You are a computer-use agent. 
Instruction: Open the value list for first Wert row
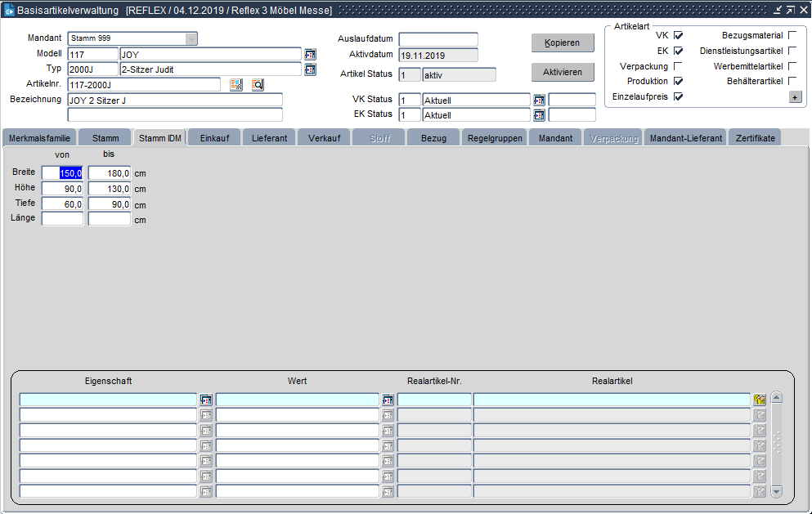tap(388, 400)
